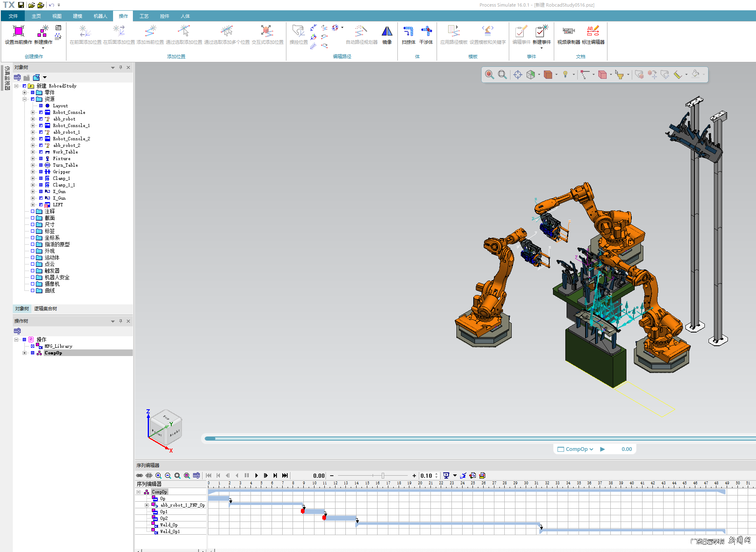
Task: Select Weld_Op in the sequence editor
Action: pyautogui.click(x=169, y=525)
